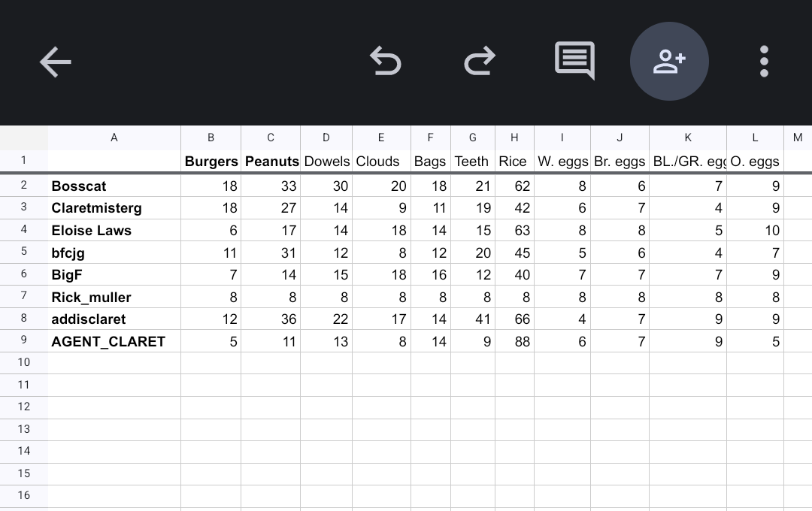Click the BL./GR. eggs header cell
Viewport: 812px width, 511px height.
688,162
